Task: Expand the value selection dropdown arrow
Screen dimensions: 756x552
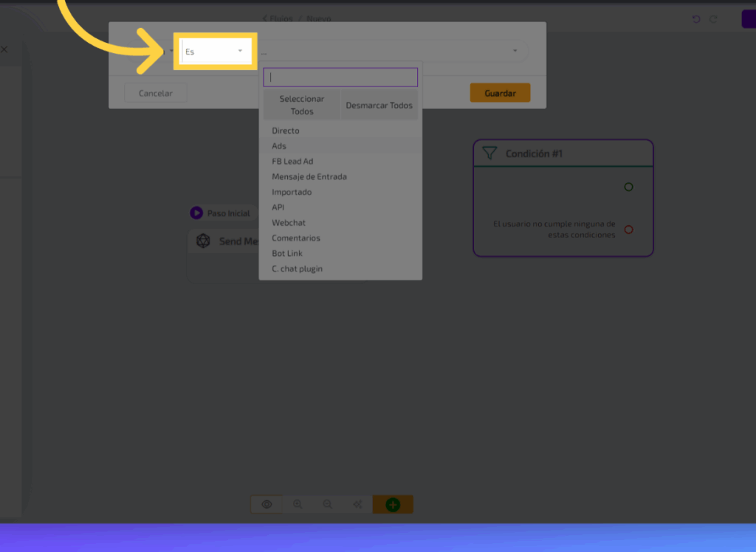Action: pyautogui.click(x=515, y=52)
